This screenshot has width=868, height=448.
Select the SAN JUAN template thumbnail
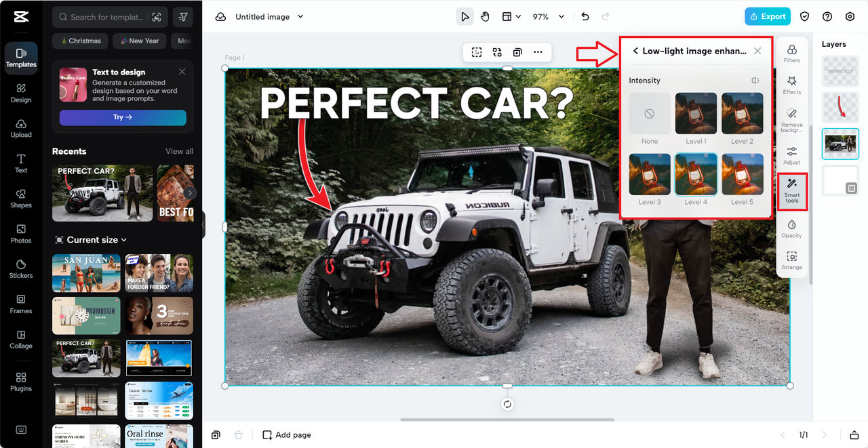tap(86, 273)
